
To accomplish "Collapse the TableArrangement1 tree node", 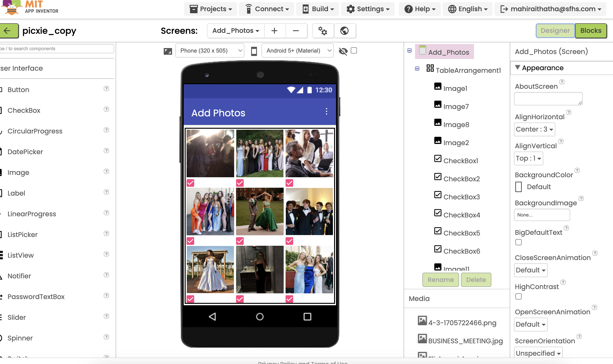I will (x=417, y=69).
